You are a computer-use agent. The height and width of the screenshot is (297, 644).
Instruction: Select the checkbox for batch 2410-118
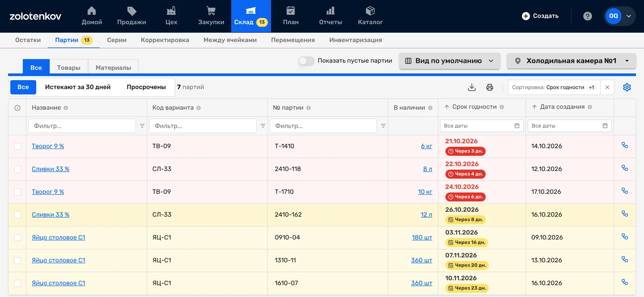(17, 169)
